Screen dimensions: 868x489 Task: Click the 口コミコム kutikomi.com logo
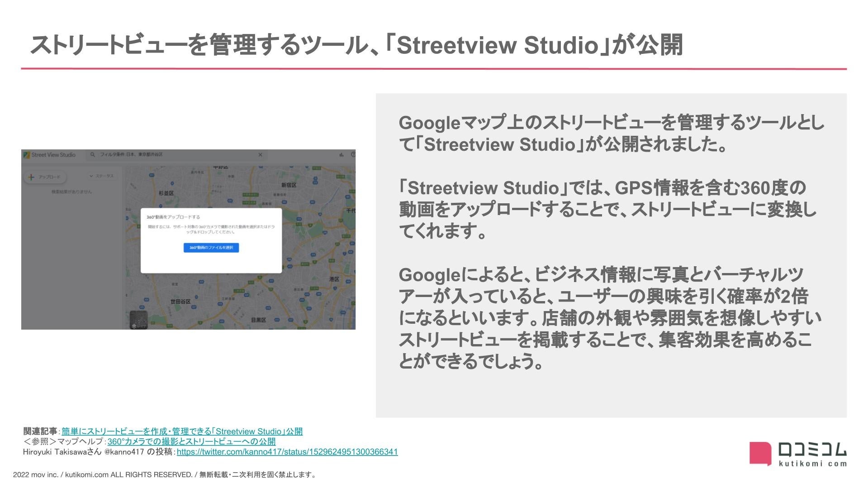(798, 454)
